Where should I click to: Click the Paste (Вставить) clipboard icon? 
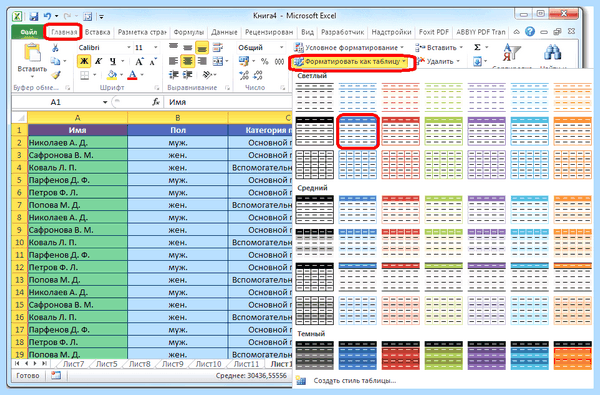click(x=32, y=52)
